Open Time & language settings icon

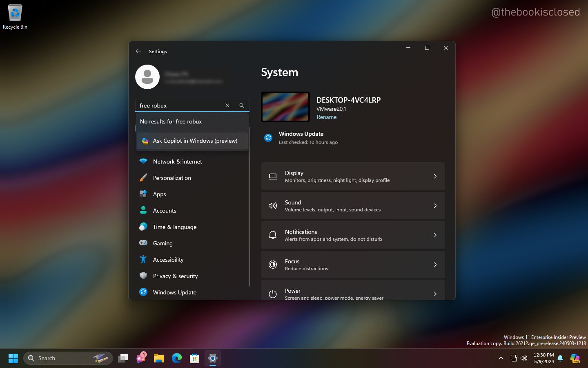pos(143,227)
